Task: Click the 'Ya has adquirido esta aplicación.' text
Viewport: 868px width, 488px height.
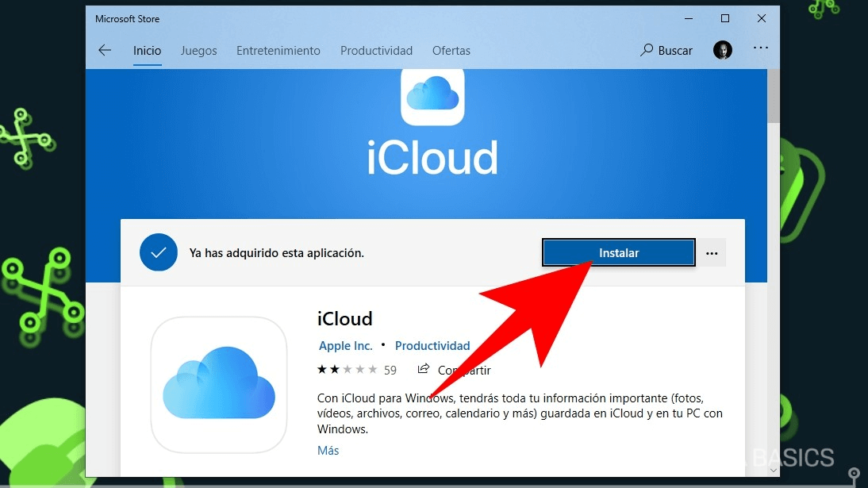Action: pyautogui.click(x=277, y=253)
